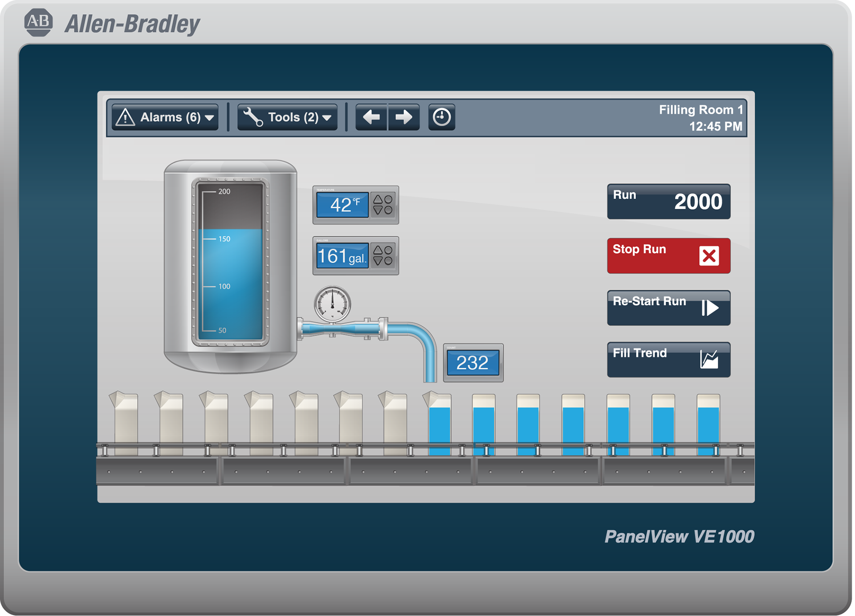Click the Allen-Bradley AB logo badge
The width and height of the screenshot is (855, 616).
(x=38, y=22)
